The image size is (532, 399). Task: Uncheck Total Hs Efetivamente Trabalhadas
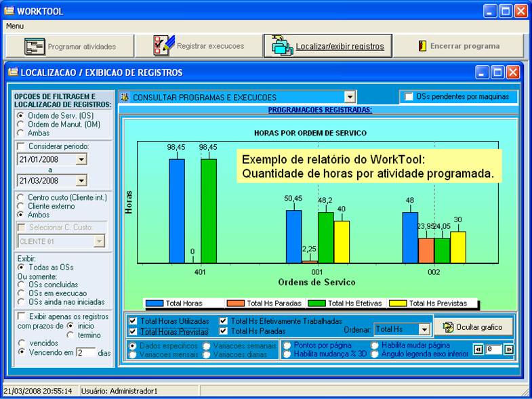223,321
